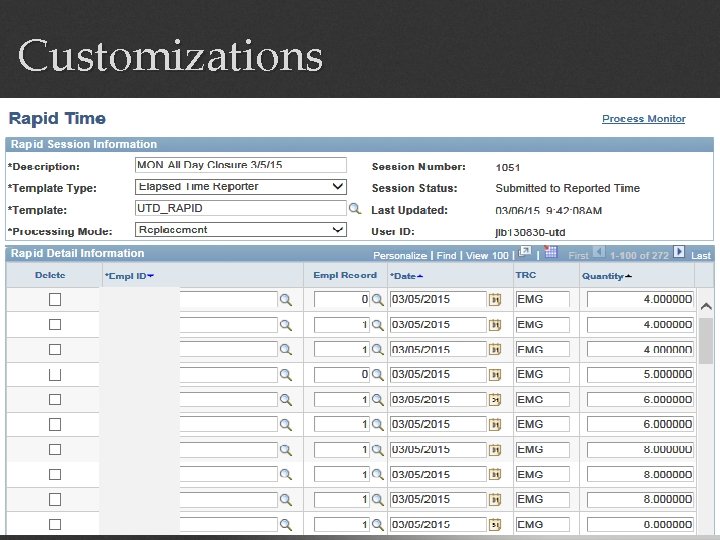Click into the Template field UTD_RAPID
This screenshot has height=540, width=720.
click(x=241, y=208)
